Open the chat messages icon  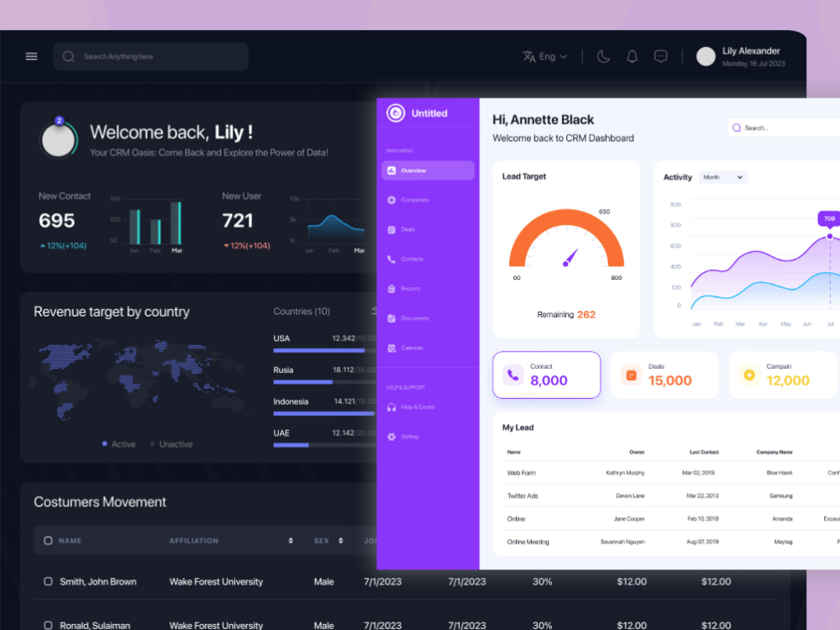(660, 56)
